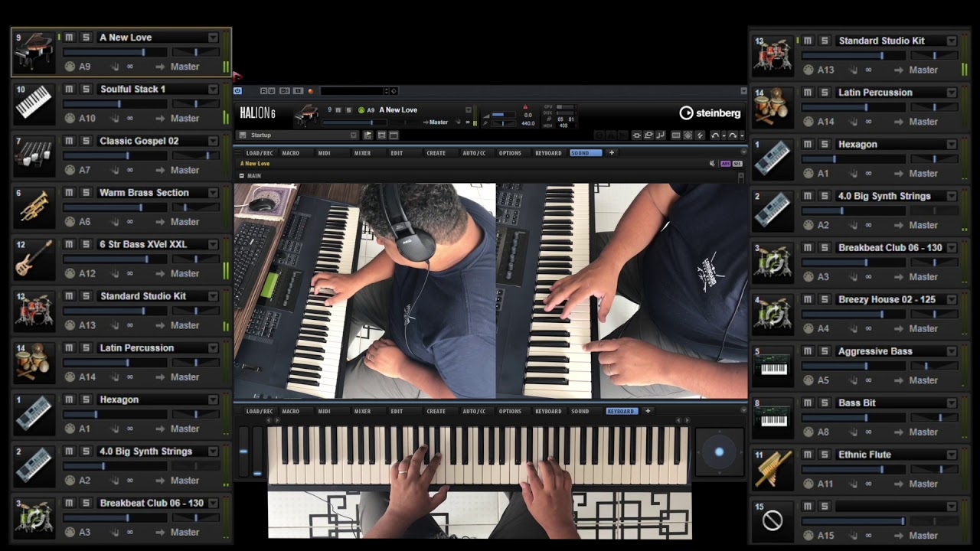Image resolution: width=980 pixels, height=551 pixels.
Task: Click the grand piano icon in rack slot 9
Action: 34,51
